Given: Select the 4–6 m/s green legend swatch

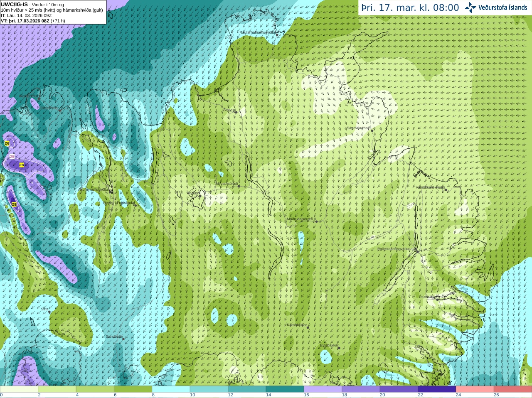Looking at the screenshot, I should click(x=95, y=389).
